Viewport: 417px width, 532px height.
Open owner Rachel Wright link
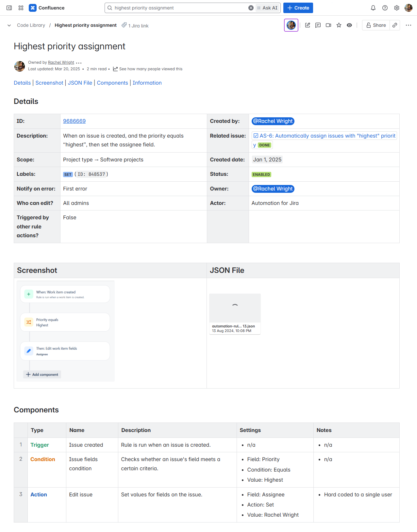point(61,62)
